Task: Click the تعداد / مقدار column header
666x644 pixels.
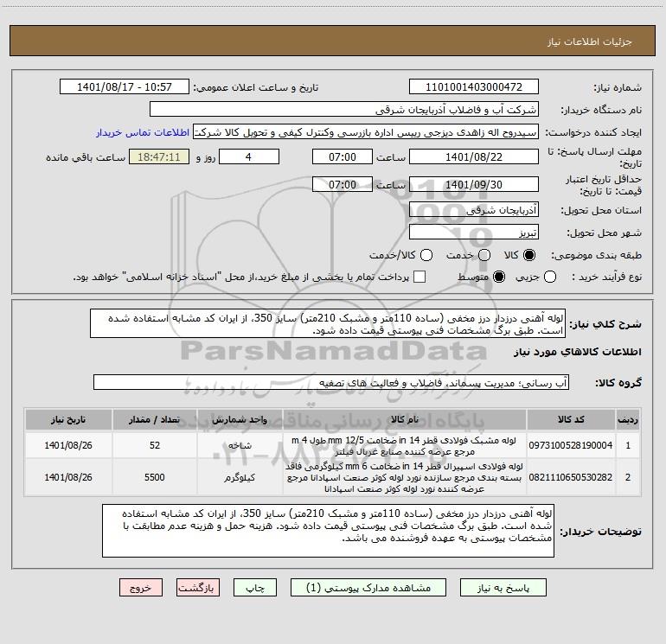Action: pos(155,419)
